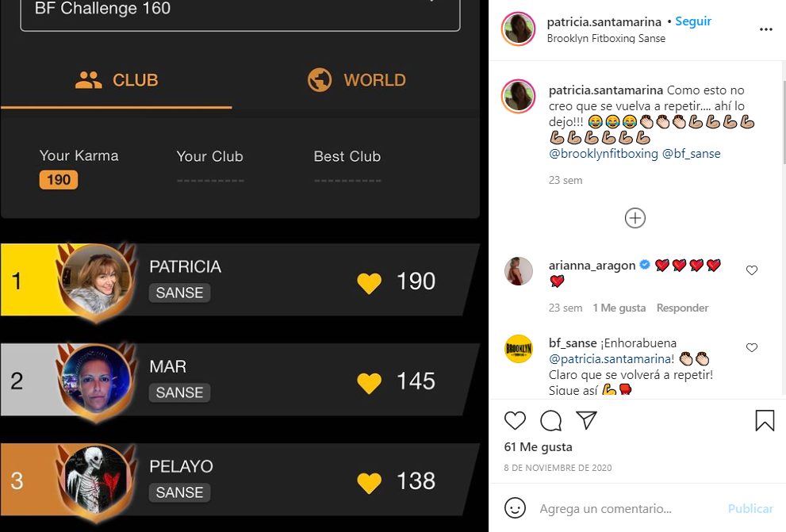Click the Seguir follow link
This screenshot has height=532, width=786.
(x=693, y=21)
